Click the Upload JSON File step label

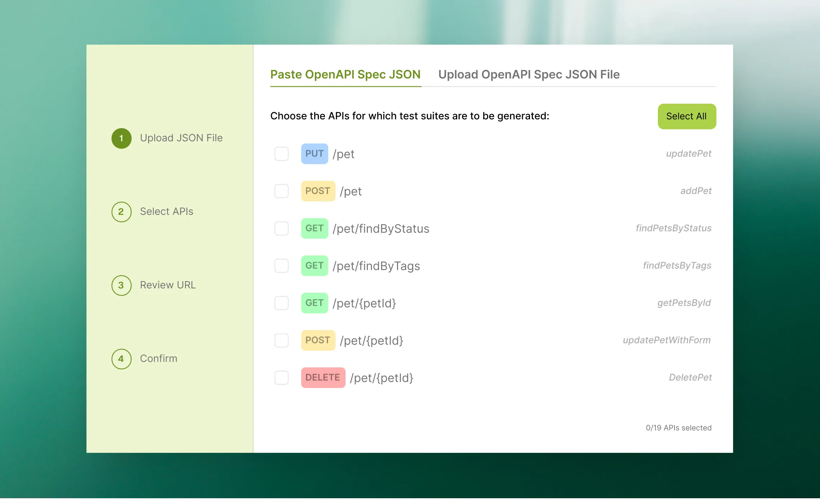[181, 138]
